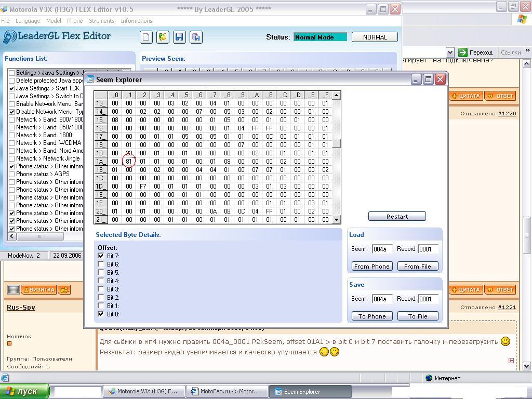This screenshot has height=399, width=532.
Task: Click the hex grid scrollbar thumb
Action: [336, 144]
